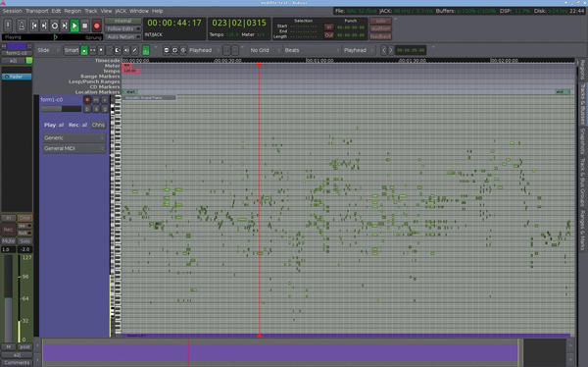This screenshot has height=367, width=588.
Task: Open the Edit point Playhead dropdown
Action: pos(358,50)
